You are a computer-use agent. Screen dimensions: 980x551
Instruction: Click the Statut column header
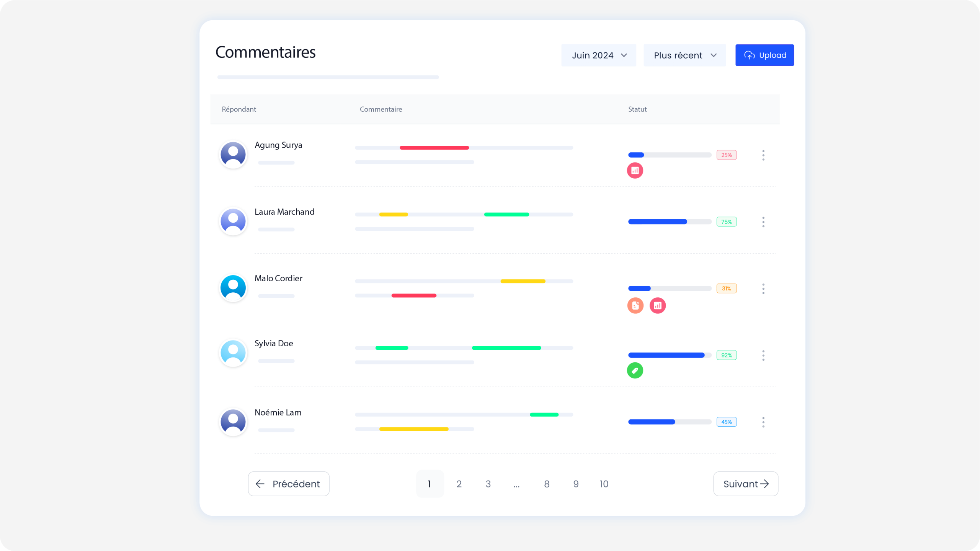[x=637, y=109]
